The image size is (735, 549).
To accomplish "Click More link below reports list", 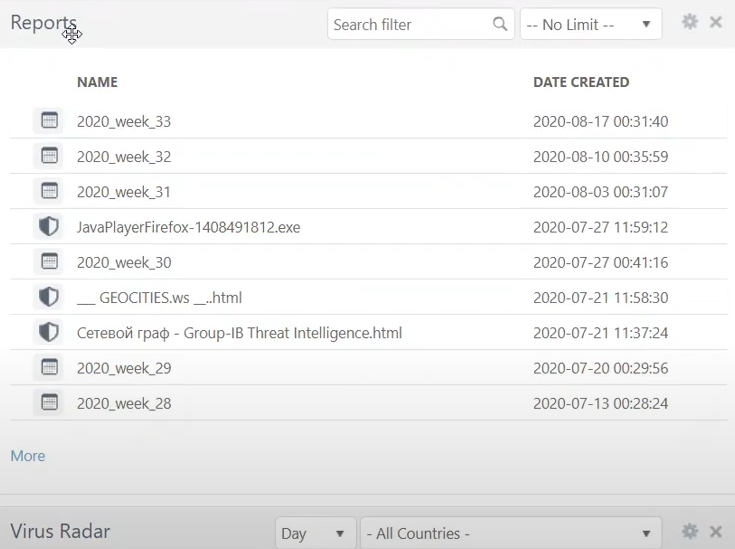I will click(x=28, y=456).
